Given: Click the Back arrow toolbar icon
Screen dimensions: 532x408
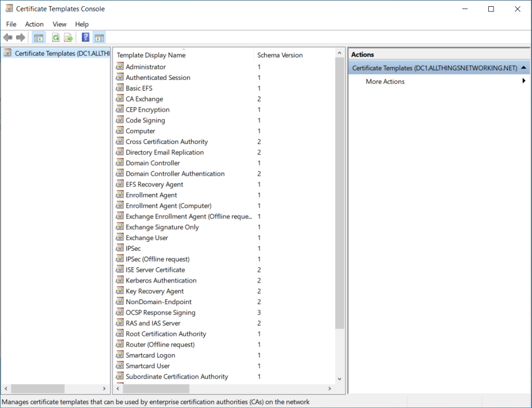Looking at the screenshot, I should 8,37.
